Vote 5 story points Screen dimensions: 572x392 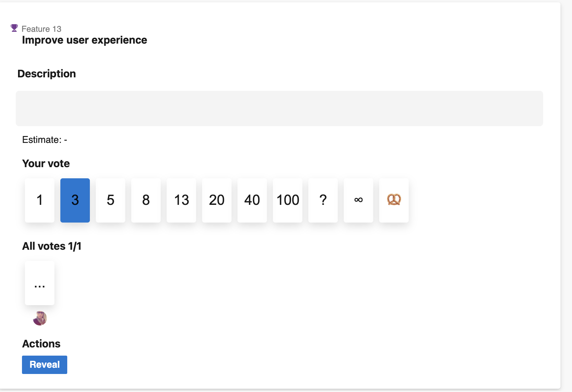pos(111,200)
